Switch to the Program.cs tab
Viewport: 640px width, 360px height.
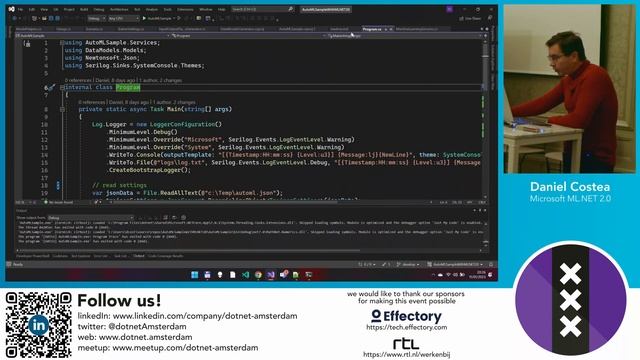click(372, 29)
